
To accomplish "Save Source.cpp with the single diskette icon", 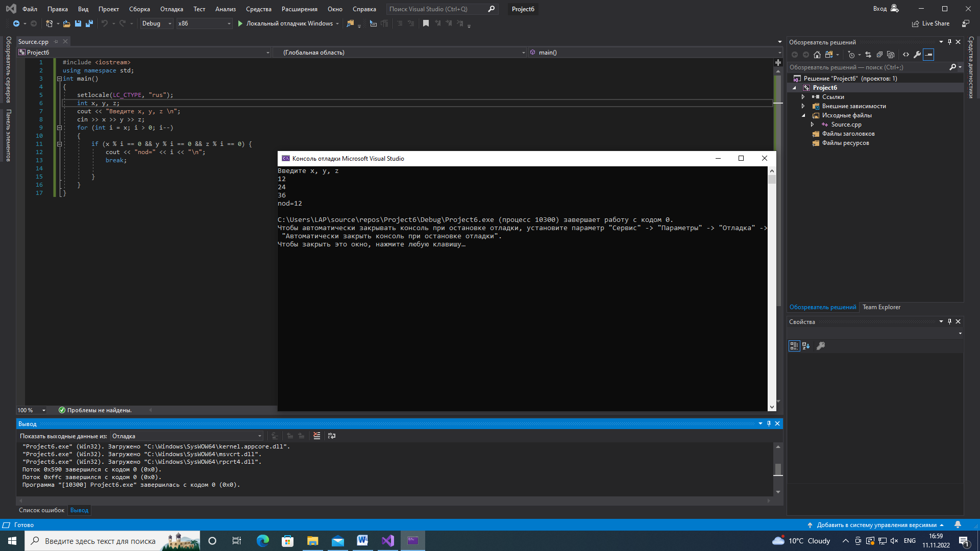I will (x=78, y=23).
